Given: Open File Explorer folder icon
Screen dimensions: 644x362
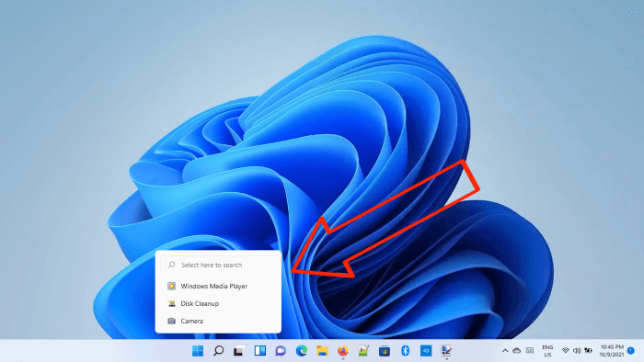Looking at the screenshot, I should (x=322, y=351).
